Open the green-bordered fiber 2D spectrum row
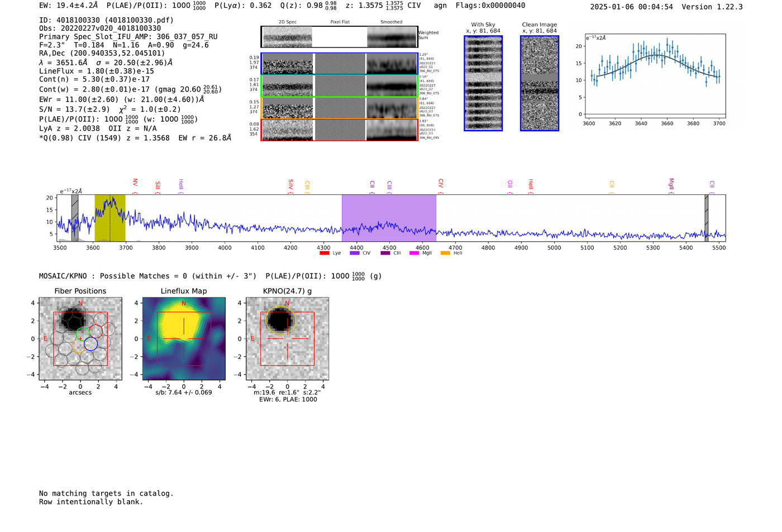Screen dimensions: 782x532 click(340, 86)
